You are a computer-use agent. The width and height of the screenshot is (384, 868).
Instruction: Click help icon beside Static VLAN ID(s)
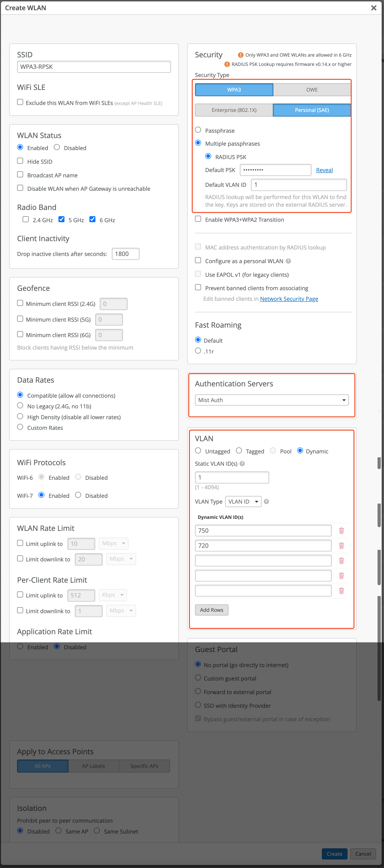(242, 464)
